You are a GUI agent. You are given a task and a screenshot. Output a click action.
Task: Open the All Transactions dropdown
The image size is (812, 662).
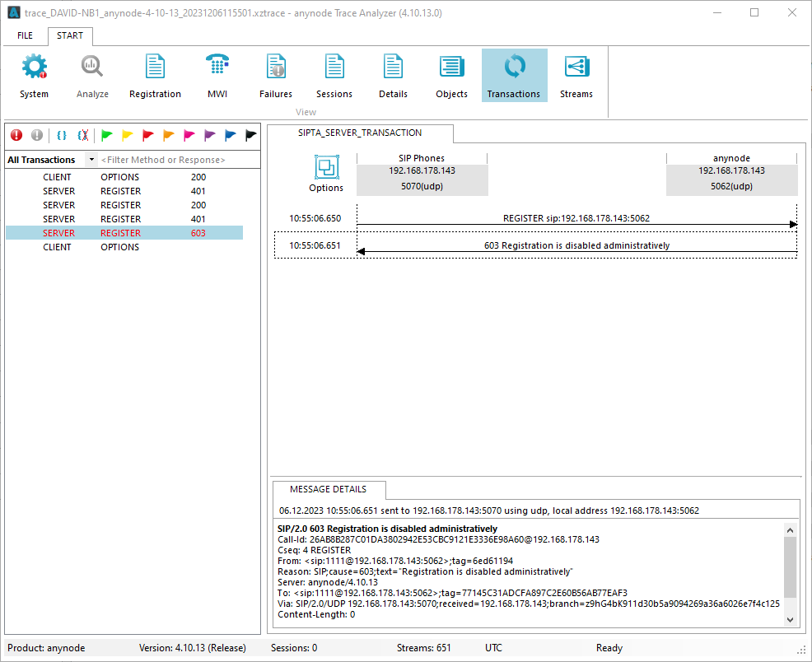92,159
